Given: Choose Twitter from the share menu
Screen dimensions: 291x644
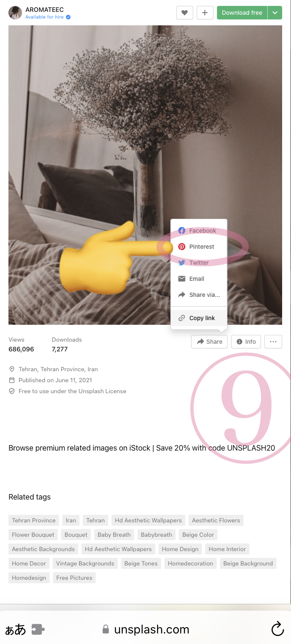Looking at the screenshot, I should coord(199,263).
